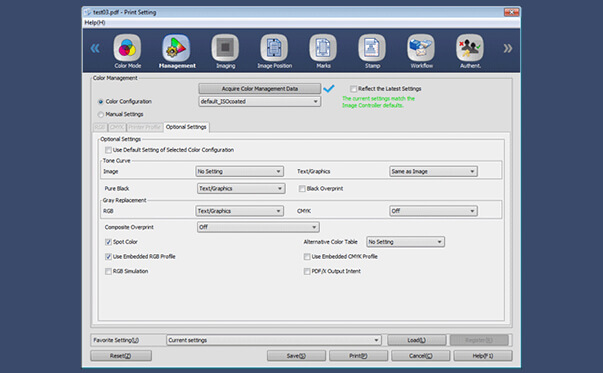Click the Favorite Setting(U) label

pos(116,340)
